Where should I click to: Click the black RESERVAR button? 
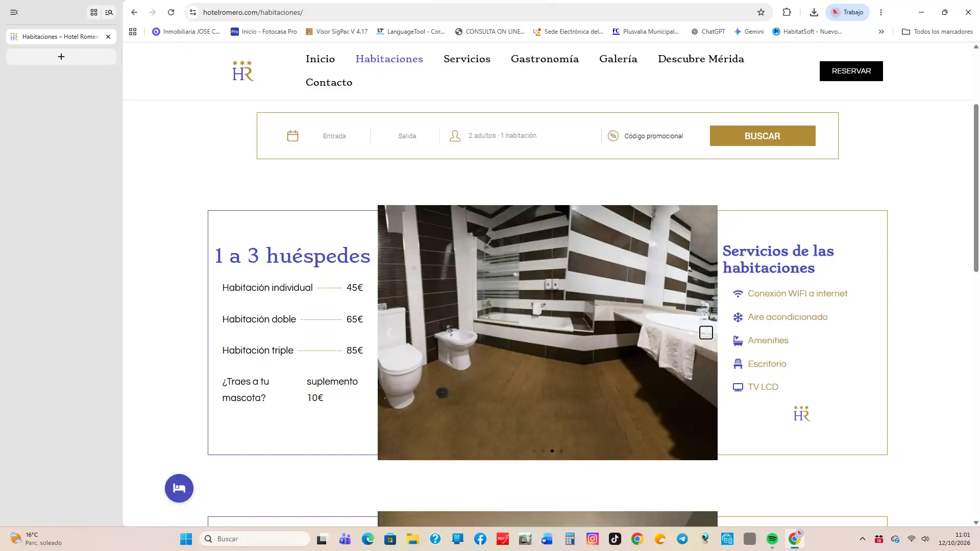pyautogui.click(x=851, y=71)
